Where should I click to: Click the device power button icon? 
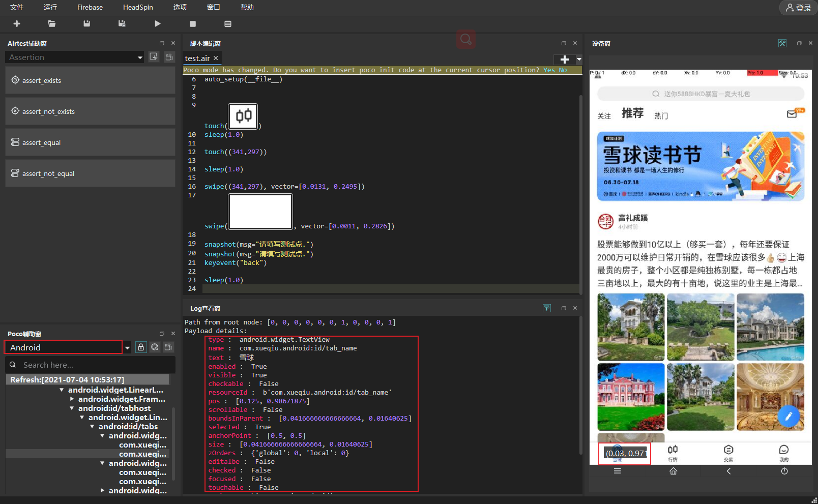(784, 471)
